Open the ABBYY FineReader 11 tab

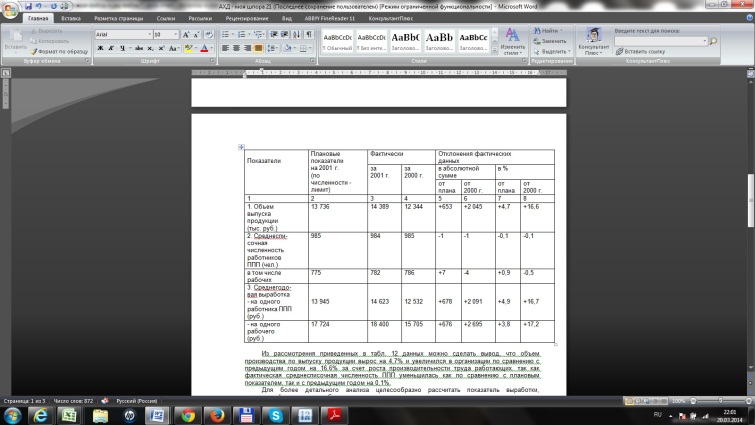[329, 18]
